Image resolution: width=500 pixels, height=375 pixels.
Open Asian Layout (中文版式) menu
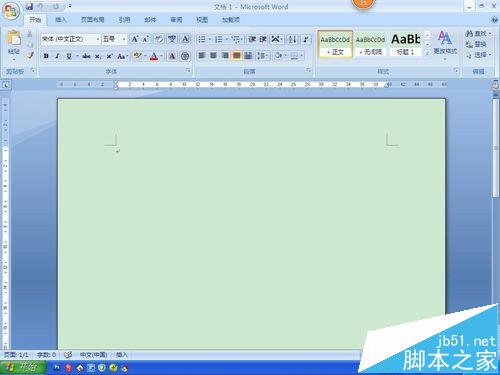[x=276, y=39]
